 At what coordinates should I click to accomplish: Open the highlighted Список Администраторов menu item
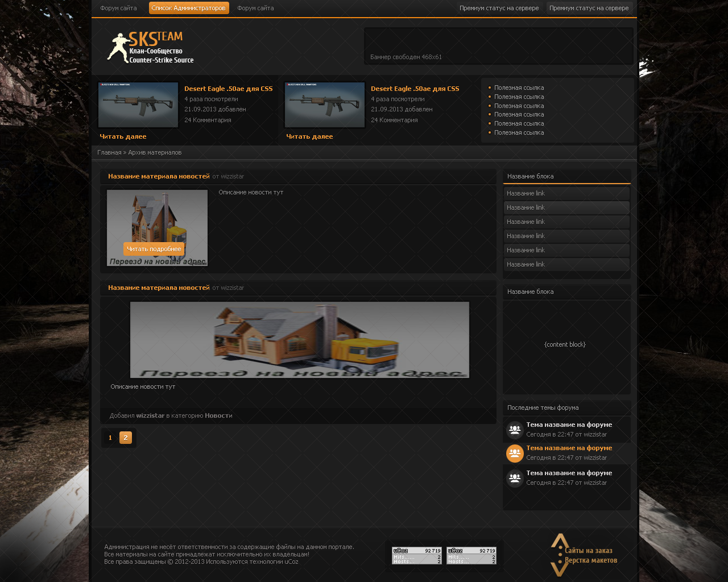[x=189, y=8]
